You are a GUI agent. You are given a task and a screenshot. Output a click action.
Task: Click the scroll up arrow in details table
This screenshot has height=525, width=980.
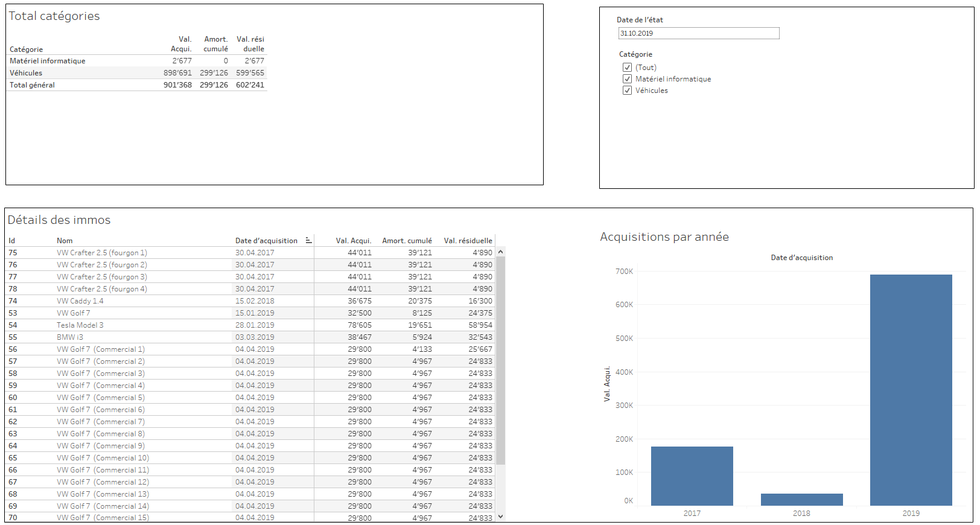click(500, 252)
